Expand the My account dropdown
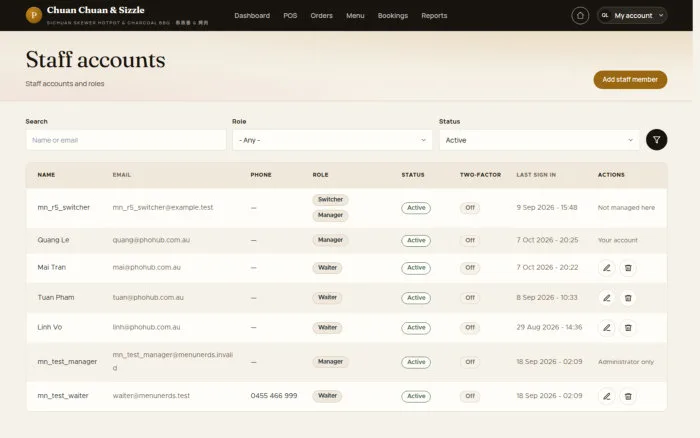Image resolution: width=700 pixels, height=438 pixels. tap(632, 16)
